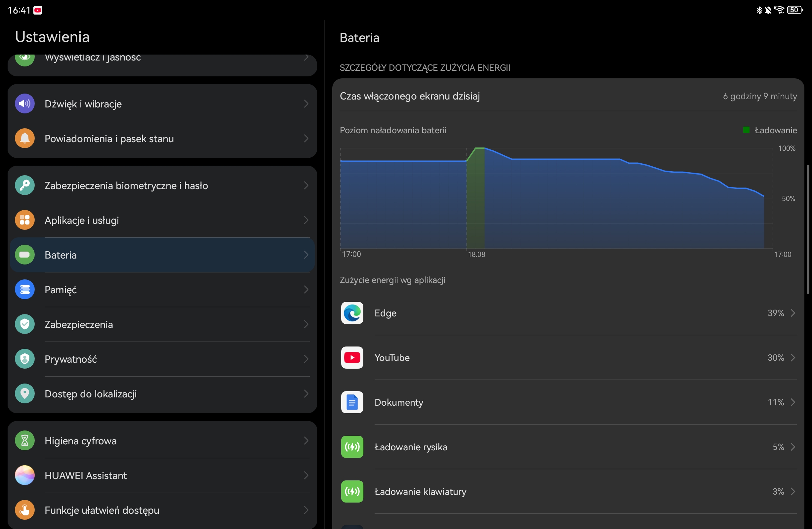Tap Czas włączonego ekranu dzisiaj row
812x529 pixels.
(x=568, y=96)
